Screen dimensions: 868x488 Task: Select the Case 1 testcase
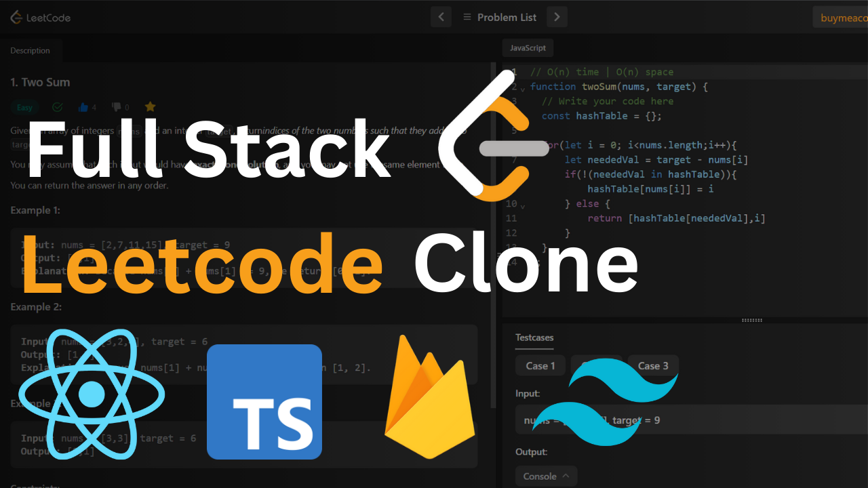[540, 366]
